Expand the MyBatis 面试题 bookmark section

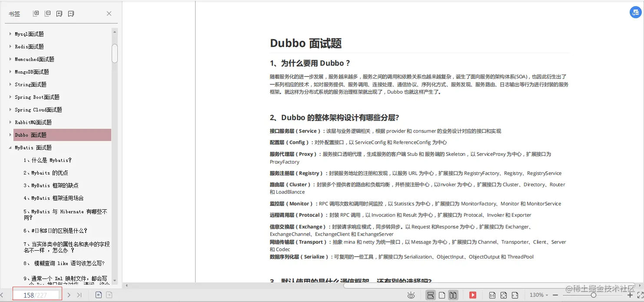click(10, 148)
